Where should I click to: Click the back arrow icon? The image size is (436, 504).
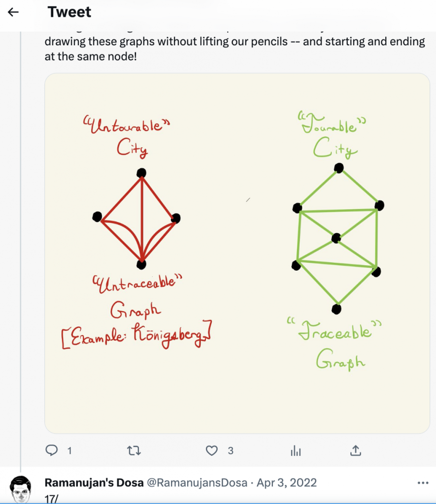pos(13,12)
